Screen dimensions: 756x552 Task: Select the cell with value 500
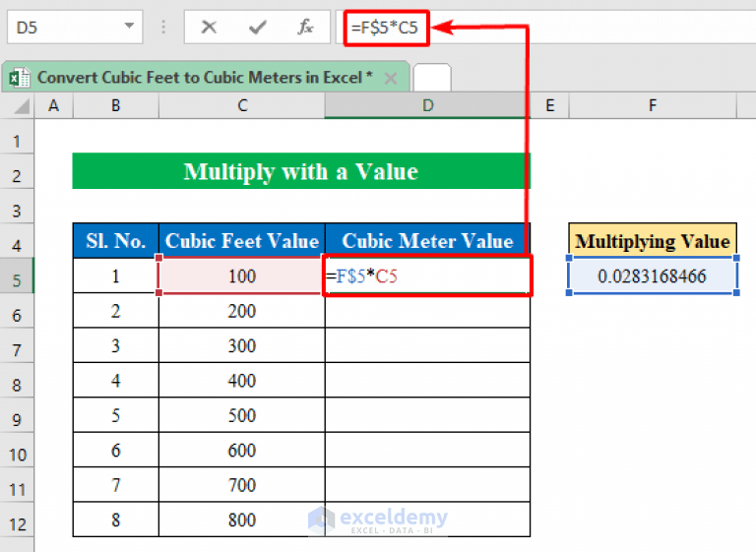tap(242, 415)
